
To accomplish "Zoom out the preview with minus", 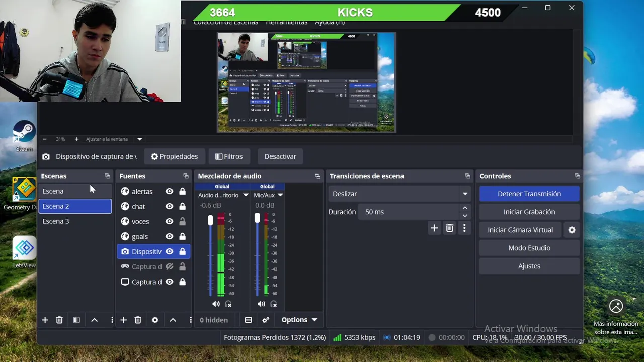I will pyautogui.click(x=44, y=139).
